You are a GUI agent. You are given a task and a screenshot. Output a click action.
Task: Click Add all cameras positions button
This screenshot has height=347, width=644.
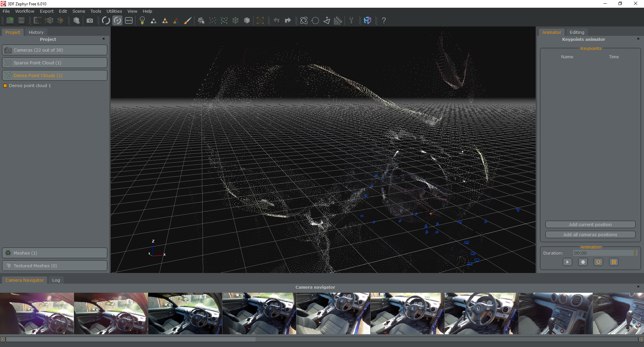click(x=590, y=235)
